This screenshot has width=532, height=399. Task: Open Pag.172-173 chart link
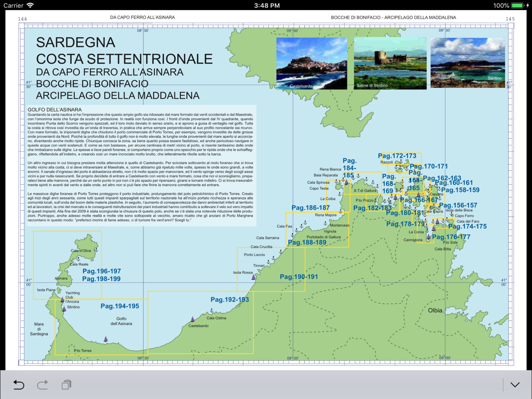pyautogui.click(x=397, y=156)
